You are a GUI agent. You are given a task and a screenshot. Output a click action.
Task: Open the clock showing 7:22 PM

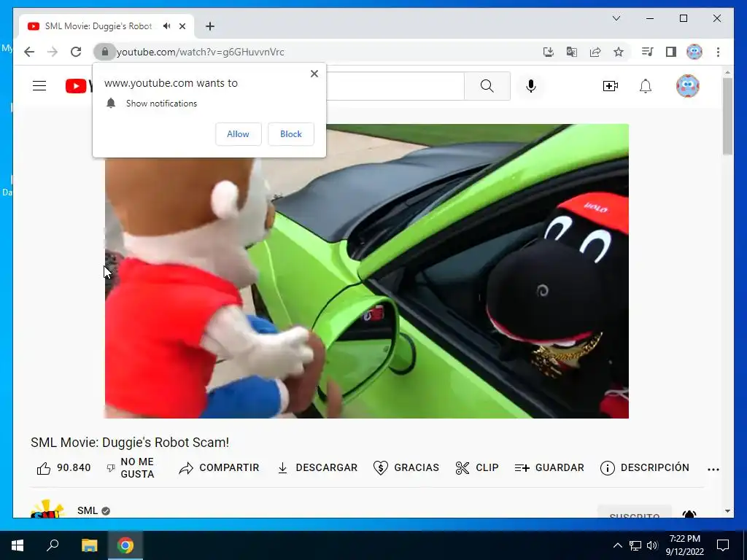click(684, 545)
